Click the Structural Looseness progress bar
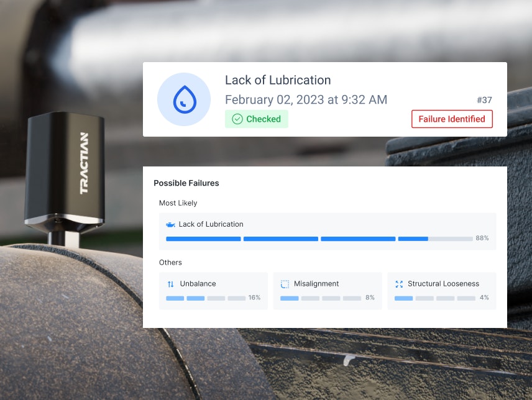The image size is (532, 400). coord(434,298)
